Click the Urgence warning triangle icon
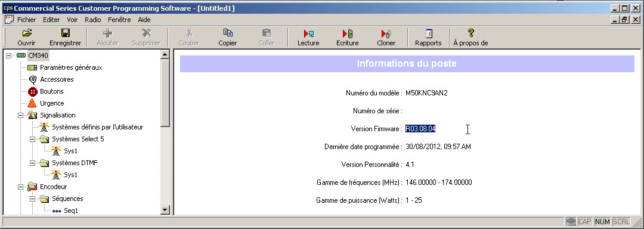Image resolution: width=644 pixels, height=229 pixels. [32, 103]
